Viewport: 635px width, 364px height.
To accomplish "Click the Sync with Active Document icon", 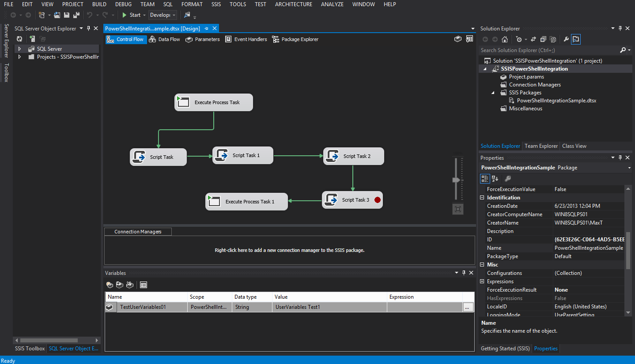I will pos(533,39).
